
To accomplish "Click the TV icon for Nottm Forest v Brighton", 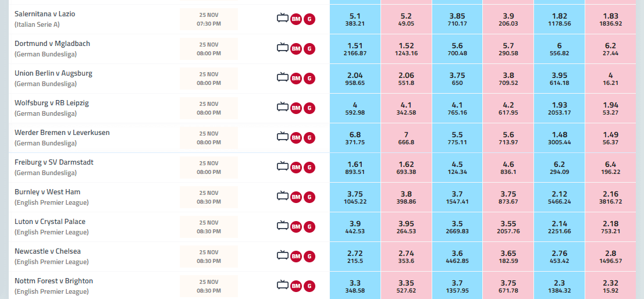I will (x=282, y=285).
